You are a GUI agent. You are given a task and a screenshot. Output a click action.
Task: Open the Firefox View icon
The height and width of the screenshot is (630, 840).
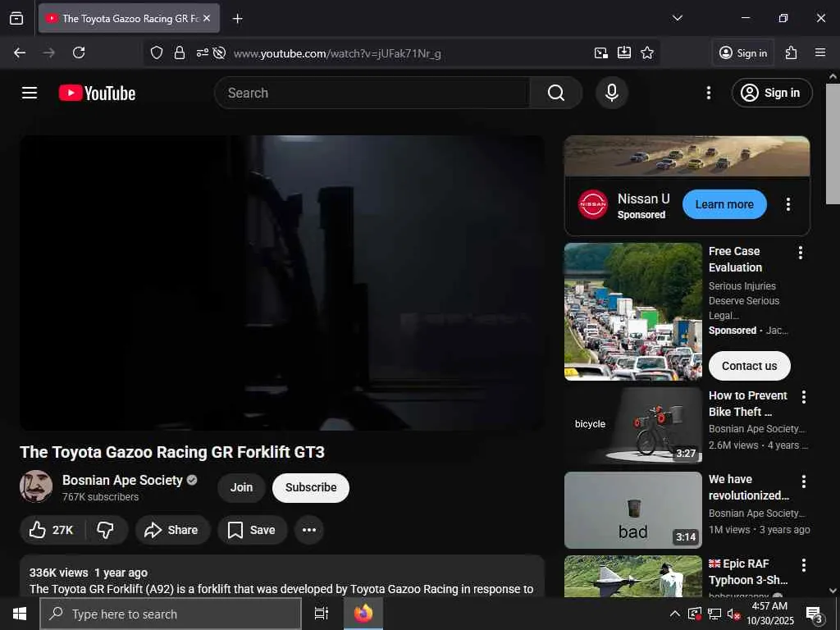click(16, 18)
